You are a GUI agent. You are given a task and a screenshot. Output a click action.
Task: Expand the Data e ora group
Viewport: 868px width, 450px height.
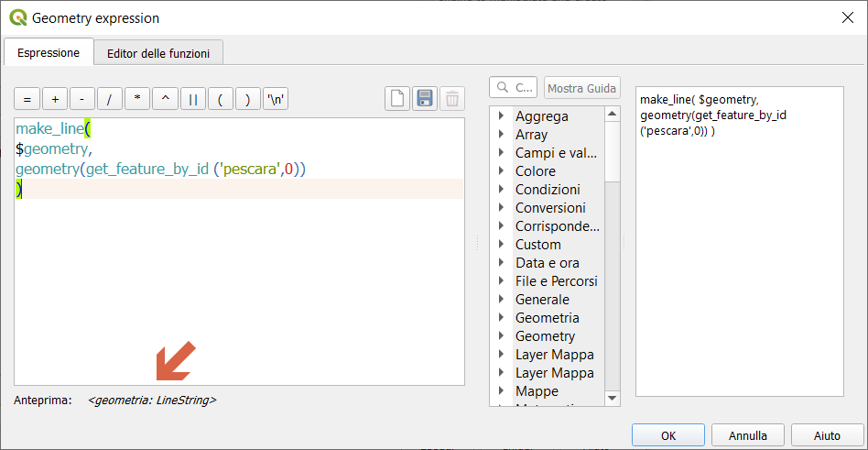coord(501,263)
